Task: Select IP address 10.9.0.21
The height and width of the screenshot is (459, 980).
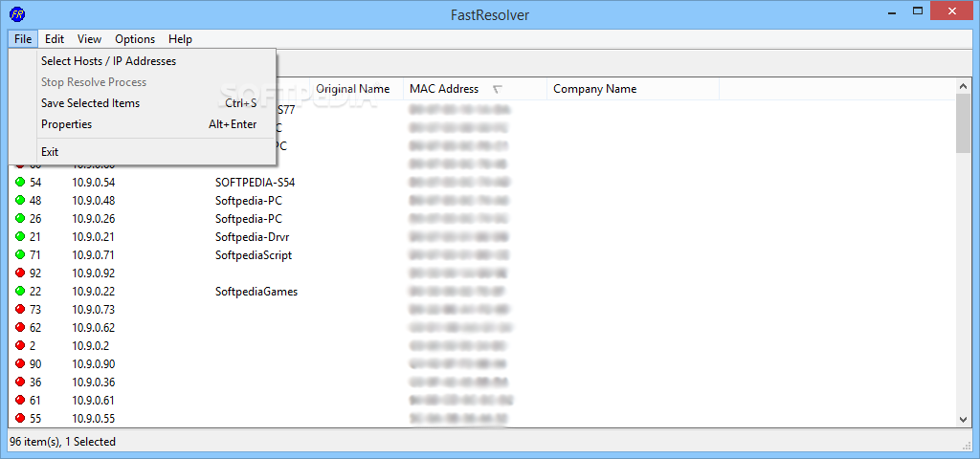Action: 94,237
